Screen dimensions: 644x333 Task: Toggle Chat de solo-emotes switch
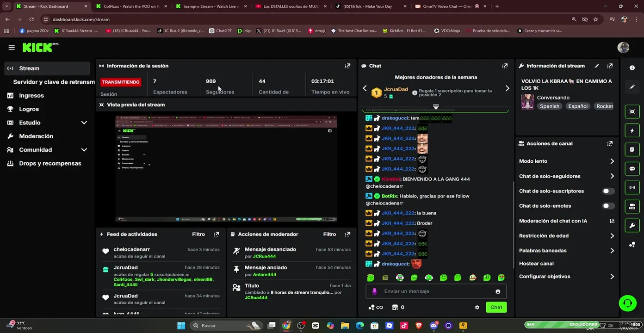click(608, 206)
